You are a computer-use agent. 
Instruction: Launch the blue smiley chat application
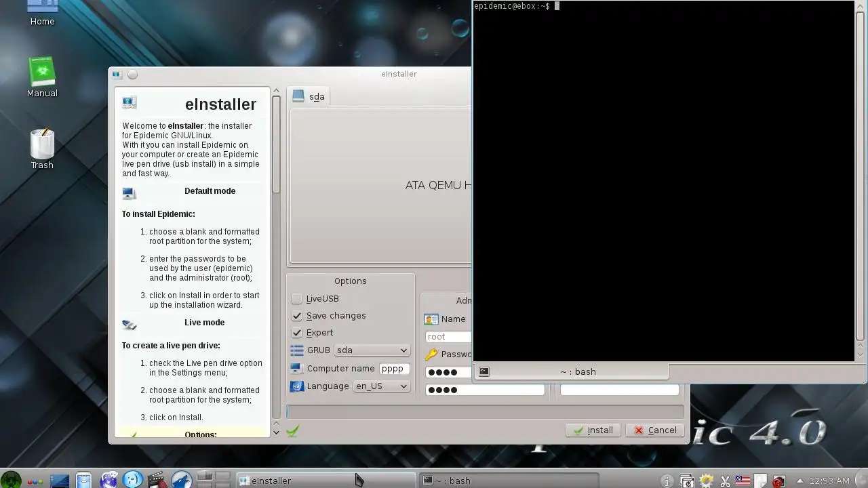[x=133, y=481]
